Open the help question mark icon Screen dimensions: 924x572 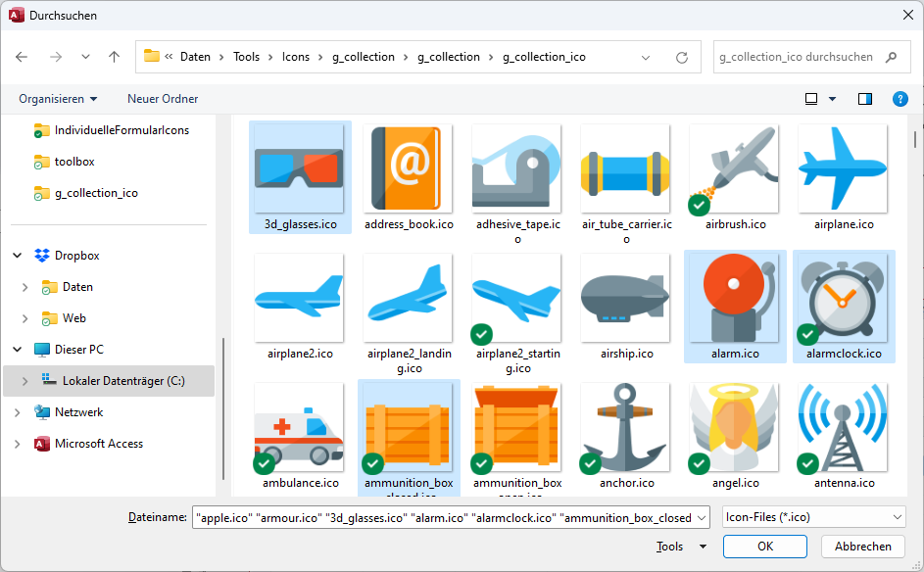(x=900, y=99)
